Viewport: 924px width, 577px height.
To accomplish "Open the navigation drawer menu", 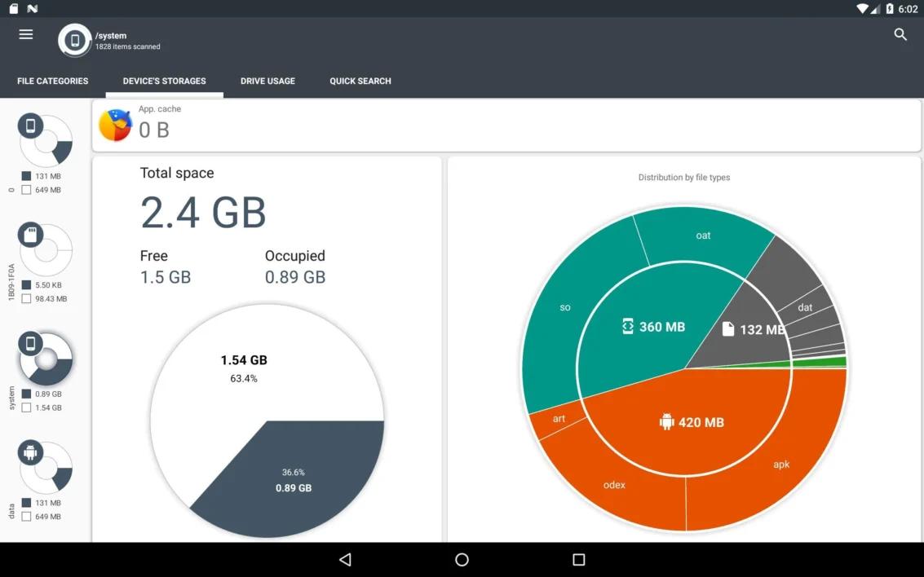I will point(25,34).
